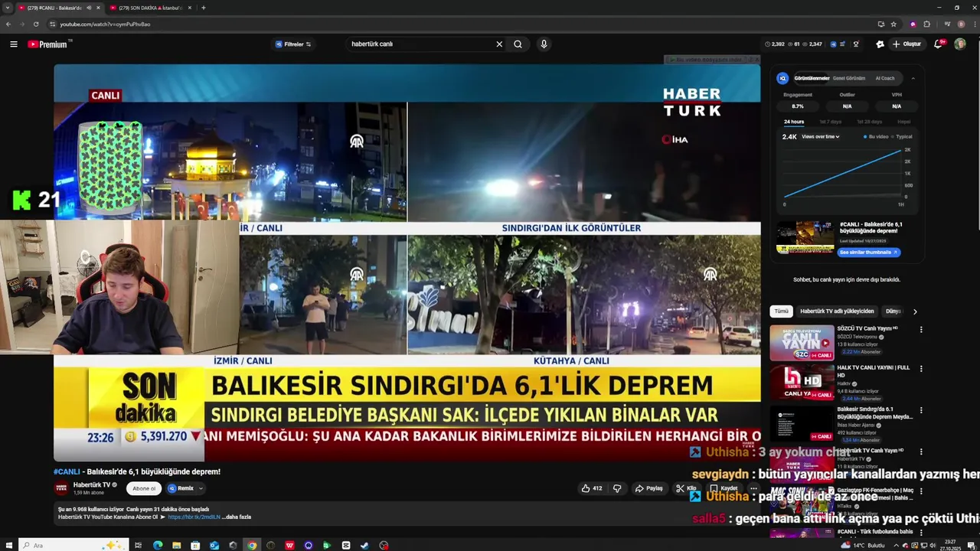Open Microsoft Edge from the taskbar
The width and height of the screenshot is (980, 551).
point(158,545)
